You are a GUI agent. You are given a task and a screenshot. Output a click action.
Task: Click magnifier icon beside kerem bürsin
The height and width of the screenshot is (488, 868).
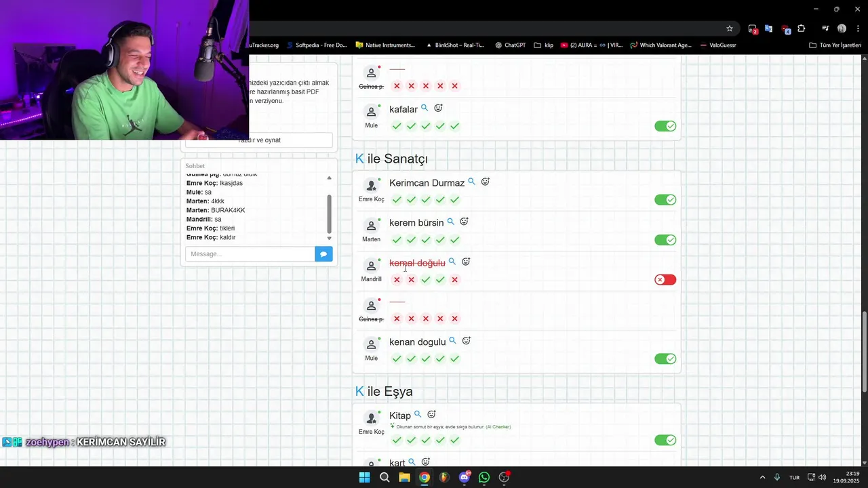450,222
